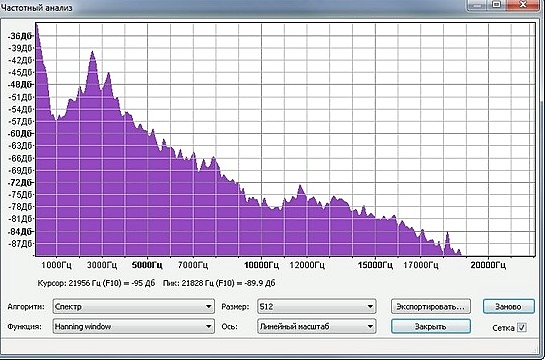
Task: Click the -60Дб label on the level axis
Action: point(21,134)
